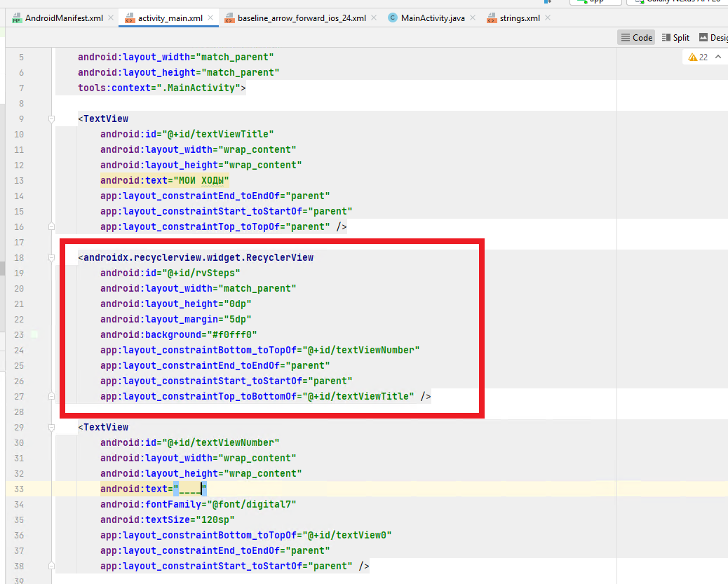Collapse the first TextView tag at line 9
Viewport: 728px width, 584px height.
pyautogui.click(x=51, y=119)
